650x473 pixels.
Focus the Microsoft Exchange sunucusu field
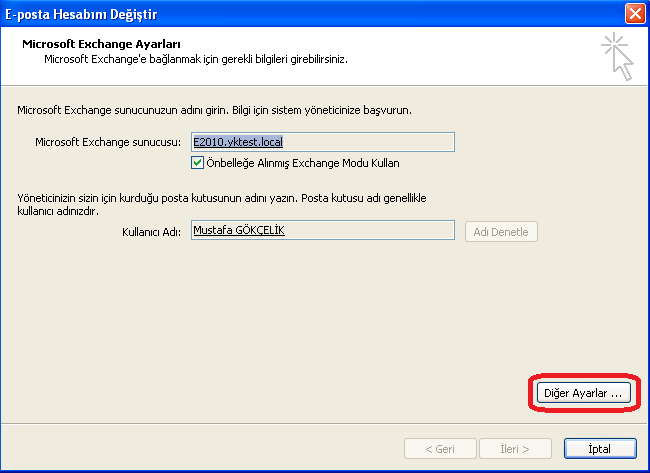pos(322,142)
